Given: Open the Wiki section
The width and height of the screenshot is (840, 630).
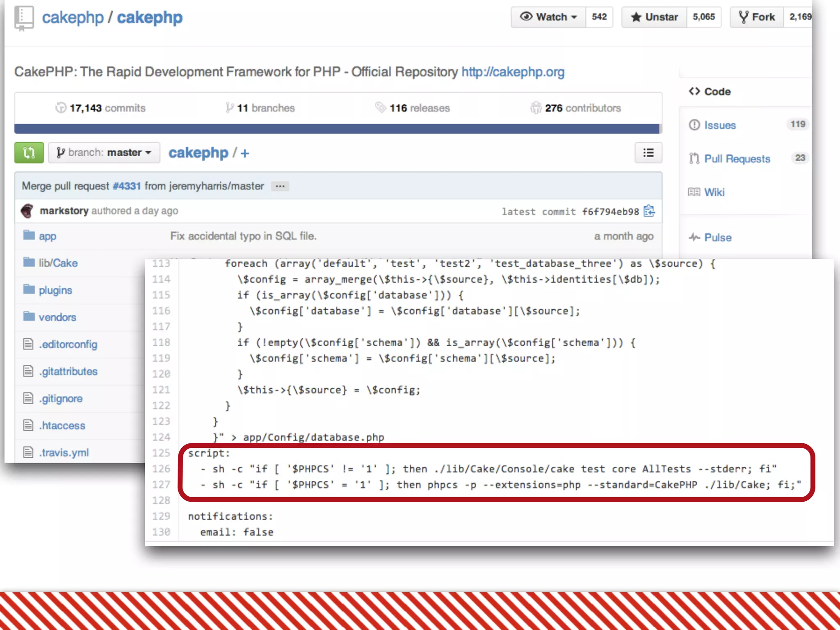Looking at the screenshot, I should 714,192.
